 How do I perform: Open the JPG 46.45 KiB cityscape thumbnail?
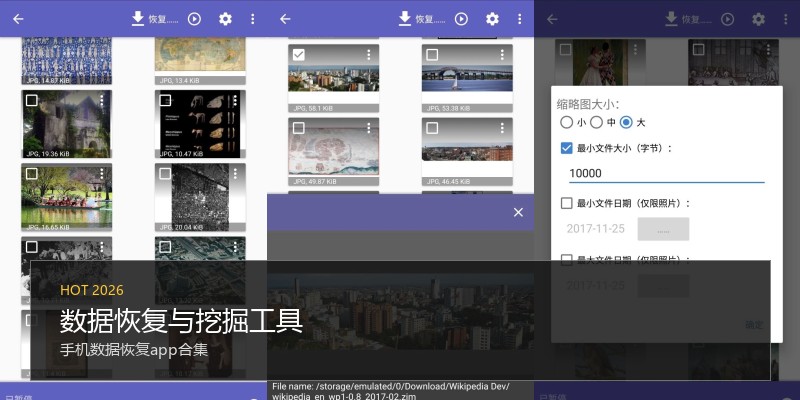click(x=467, y=152)
